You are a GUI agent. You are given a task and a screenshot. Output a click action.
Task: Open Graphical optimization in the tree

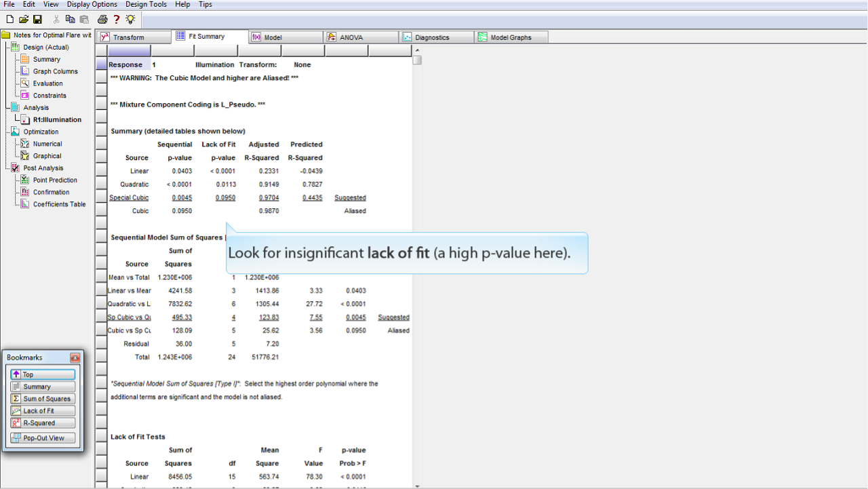pos(41,156)
